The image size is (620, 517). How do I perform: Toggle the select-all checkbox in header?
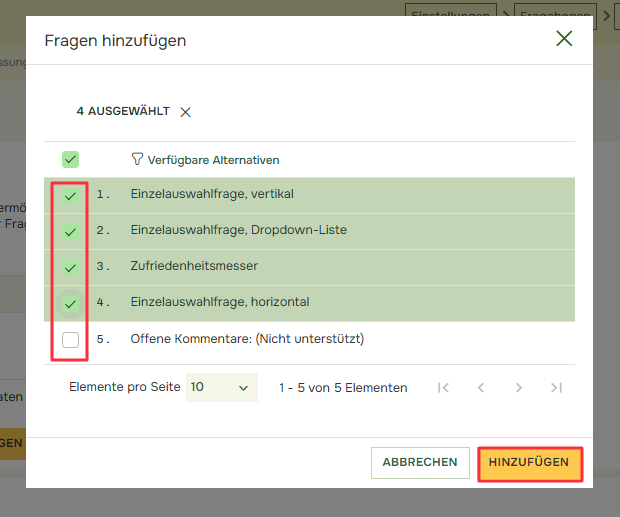click(x=70, y=159)
